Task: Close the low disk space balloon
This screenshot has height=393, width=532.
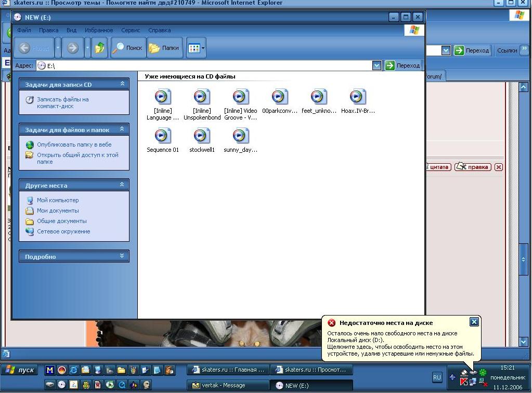Action: pos(474,322)
